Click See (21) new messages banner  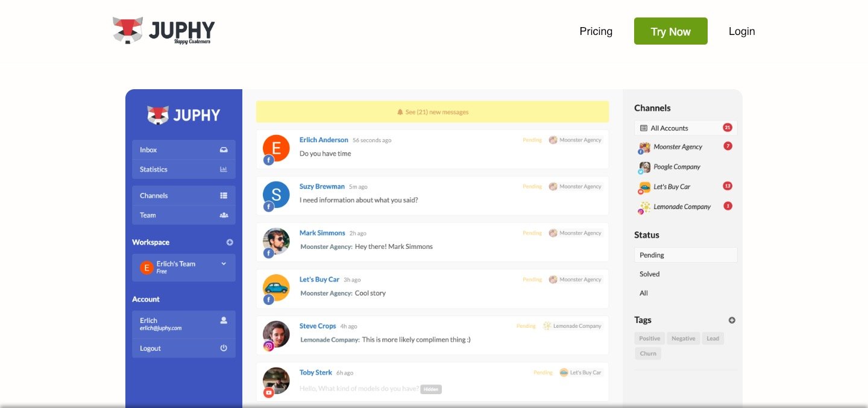(x=432, y=112)
